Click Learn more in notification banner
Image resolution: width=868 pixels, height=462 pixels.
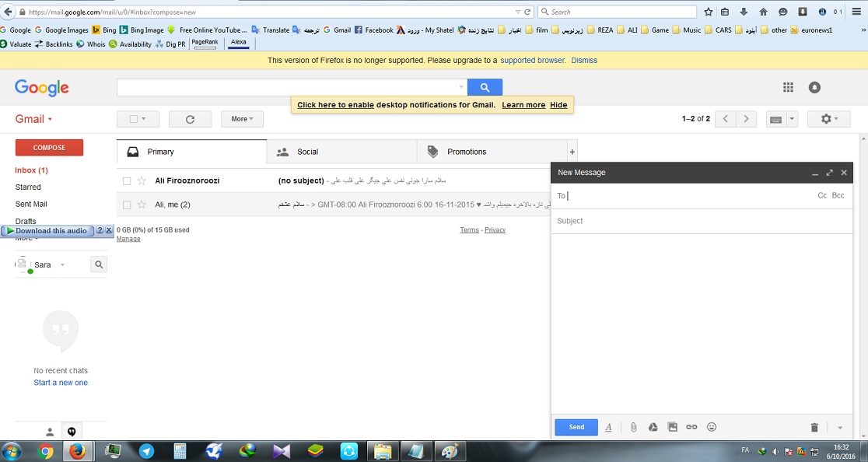click(x=523, y=105)
